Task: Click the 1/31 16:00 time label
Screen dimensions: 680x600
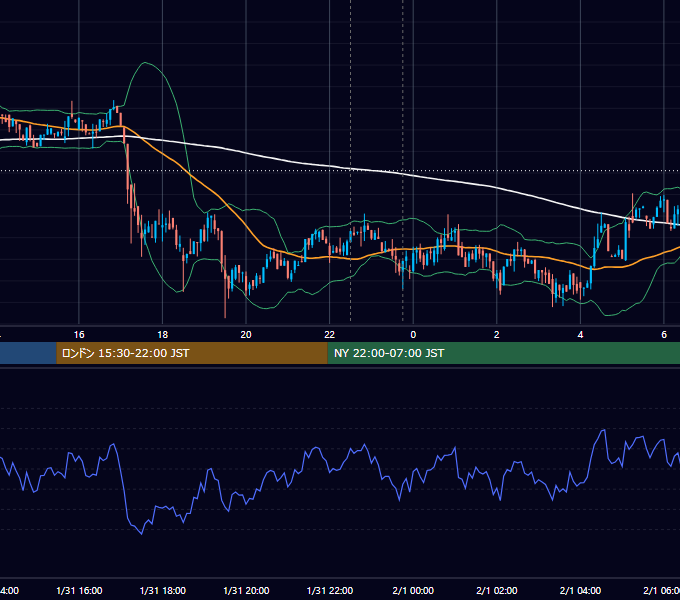Action: click(79, 590)
